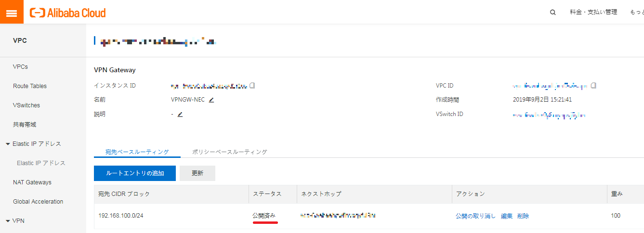Open the orange hamburger main menu

pyautogui.click(x=12, y=12)
